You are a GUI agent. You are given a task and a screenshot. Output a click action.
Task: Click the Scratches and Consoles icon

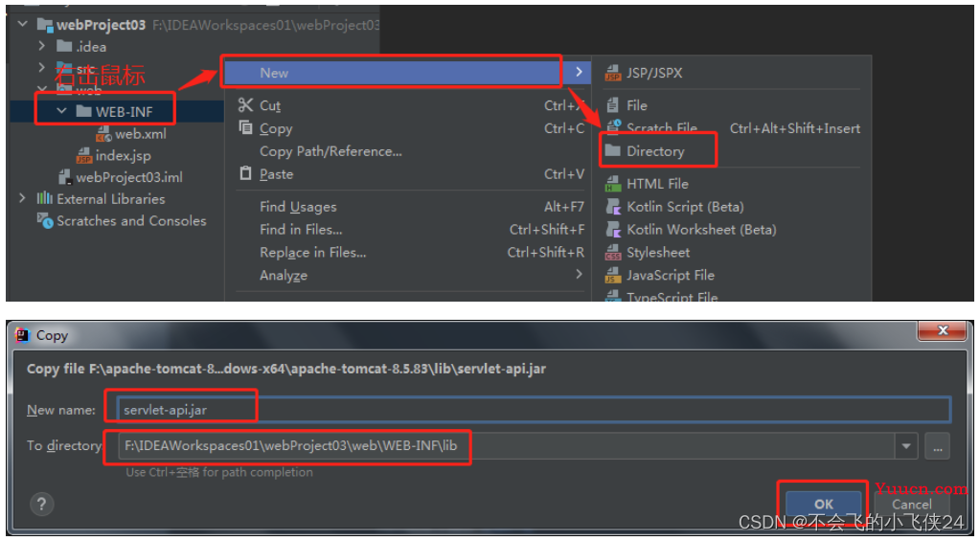(45, 220)
